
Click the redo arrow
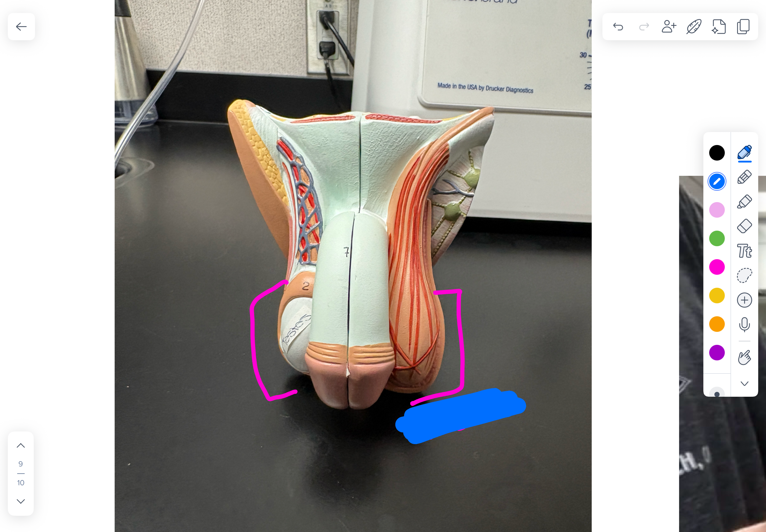(644, 27)
